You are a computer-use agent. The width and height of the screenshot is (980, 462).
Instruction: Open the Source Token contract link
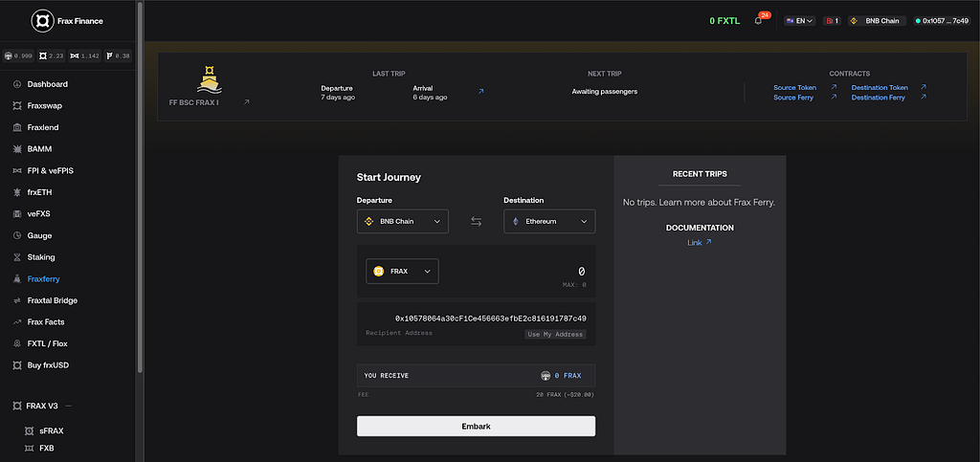click(795, 87)
